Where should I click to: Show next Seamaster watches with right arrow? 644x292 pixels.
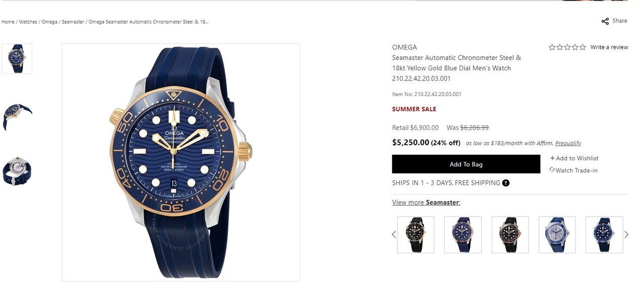click(x=626, y=235)
